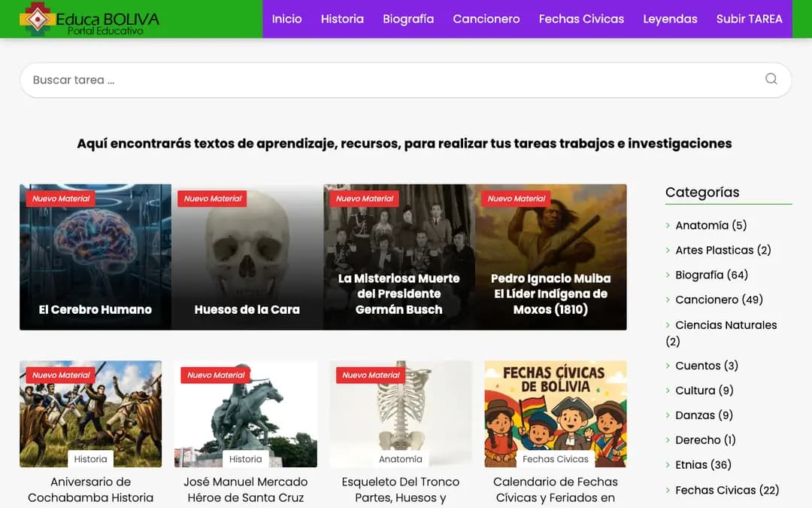Open the Artes Plasticas (2) category
The image size is (812, 508).
coord(723,250)
